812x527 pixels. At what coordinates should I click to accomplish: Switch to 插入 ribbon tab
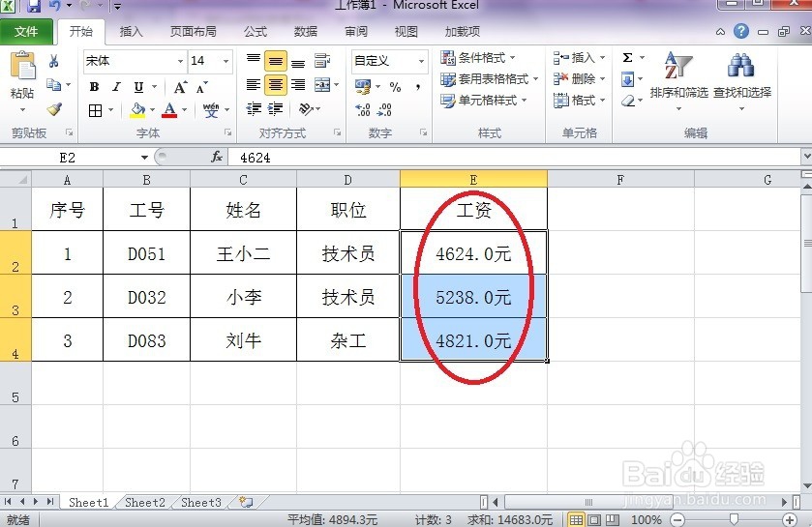pyautogui.click(x=131, y=32)
